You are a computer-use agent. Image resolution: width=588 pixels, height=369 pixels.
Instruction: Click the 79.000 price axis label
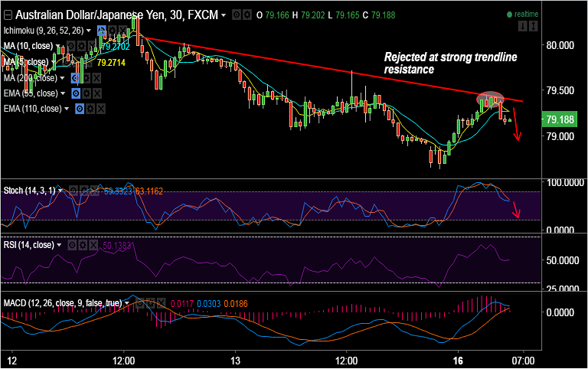tap(560, 136)
